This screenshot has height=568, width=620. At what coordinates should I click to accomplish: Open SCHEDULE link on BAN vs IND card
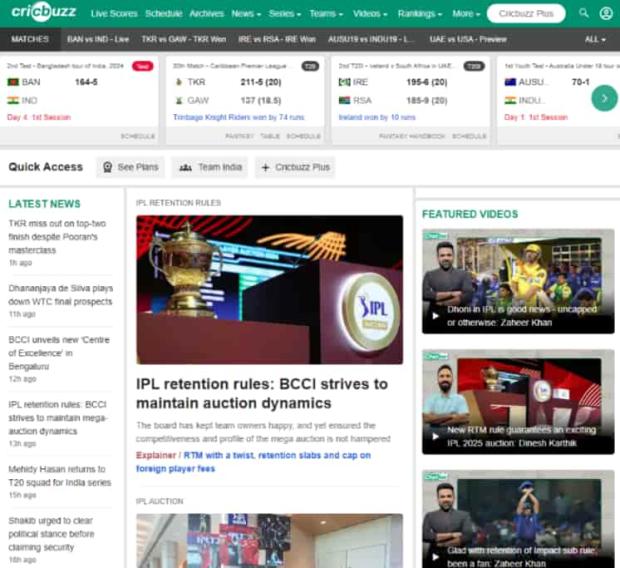coord(138,136)
